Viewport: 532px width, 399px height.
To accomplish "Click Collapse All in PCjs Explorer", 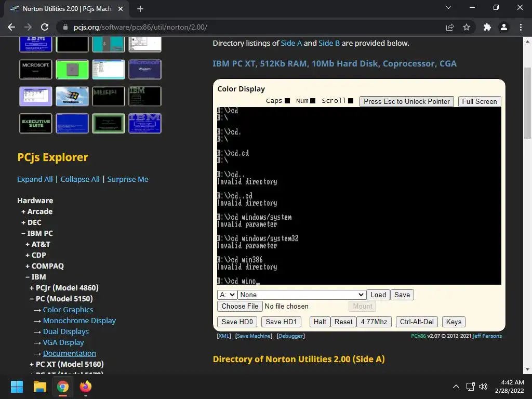I will point(79,179).
